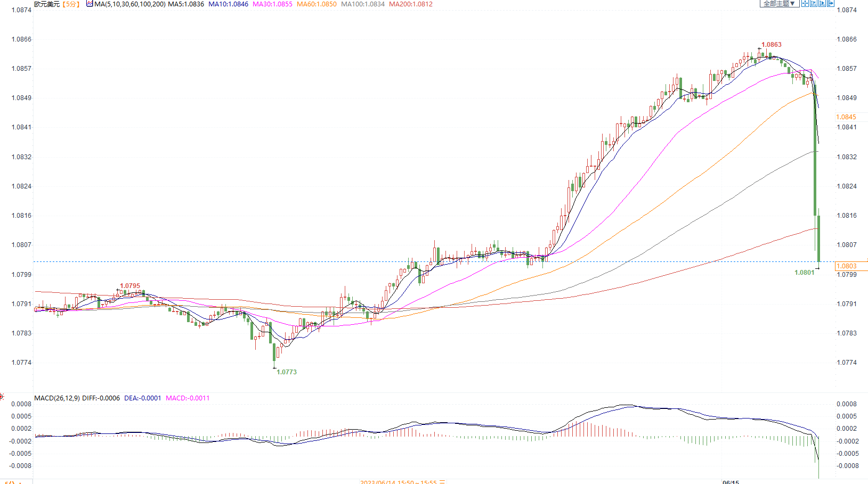Open the MACD panel red settings icon
This screenshot has height=484, width=868.
[2, 397]
